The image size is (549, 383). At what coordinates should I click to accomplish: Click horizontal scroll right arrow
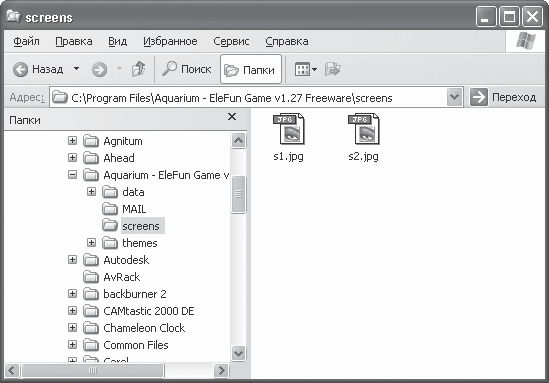221,370
